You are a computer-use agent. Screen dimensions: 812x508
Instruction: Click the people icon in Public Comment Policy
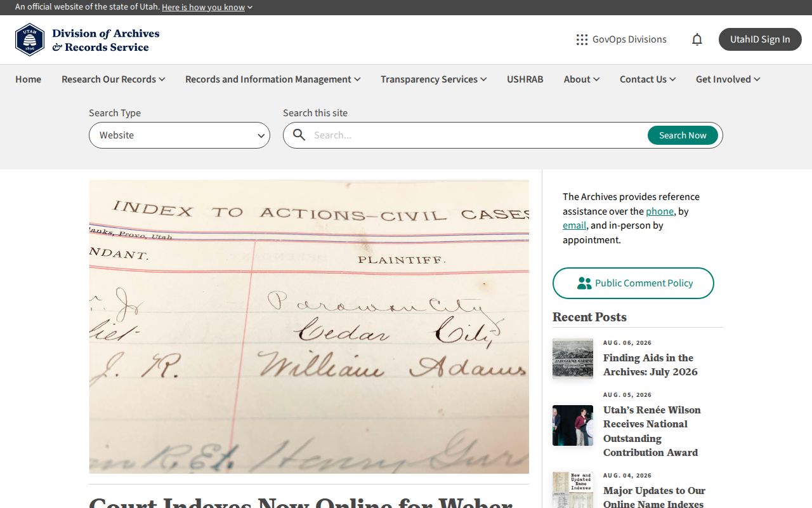pos(584,283)
